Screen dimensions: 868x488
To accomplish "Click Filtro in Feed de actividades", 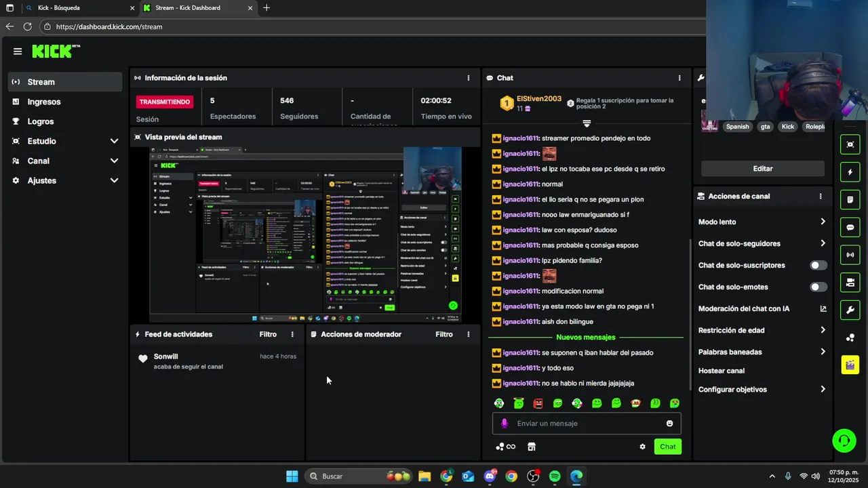I will click(268, 334).
